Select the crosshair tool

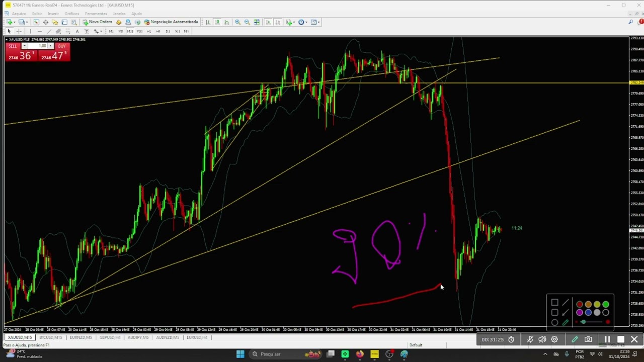(x=19, y=31)
